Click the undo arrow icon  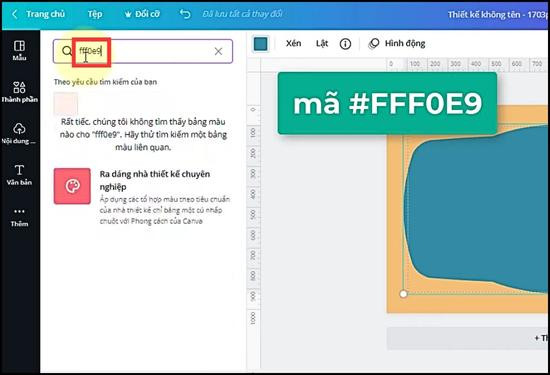tap(185, 14)
